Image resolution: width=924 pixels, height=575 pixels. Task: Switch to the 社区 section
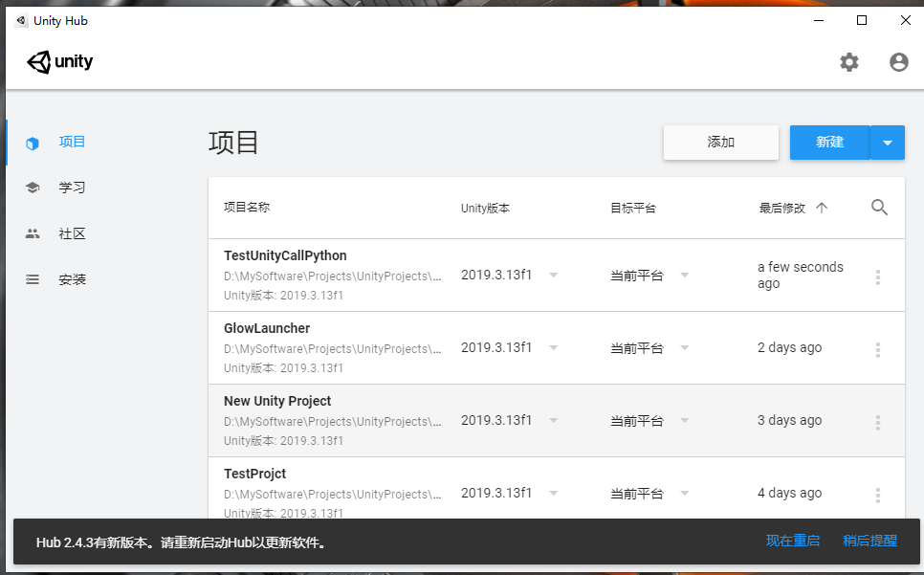tap(72, 233)
